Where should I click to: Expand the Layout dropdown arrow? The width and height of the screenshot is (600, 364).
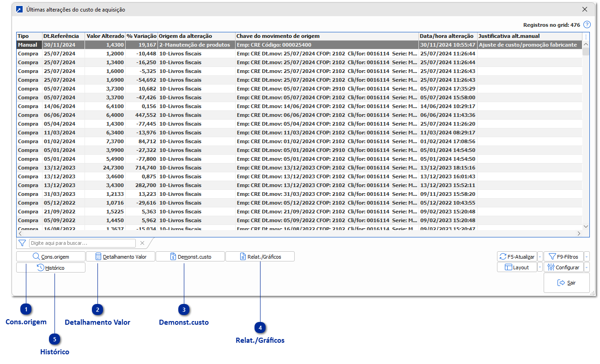coord(540,267)
